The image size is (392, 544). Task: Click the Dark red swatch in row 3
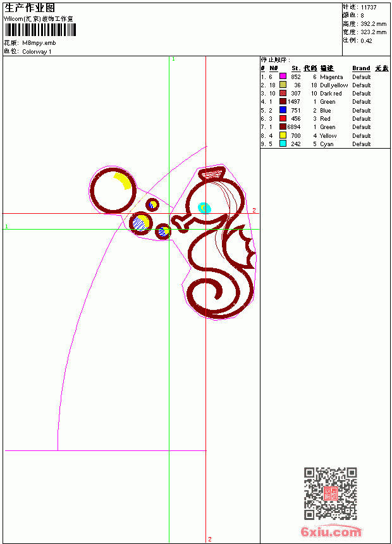tap(283, 93)
